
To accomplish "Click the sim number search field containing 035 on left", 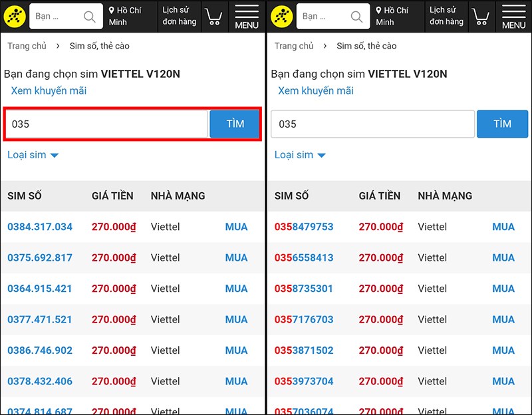I will [106, 124].
